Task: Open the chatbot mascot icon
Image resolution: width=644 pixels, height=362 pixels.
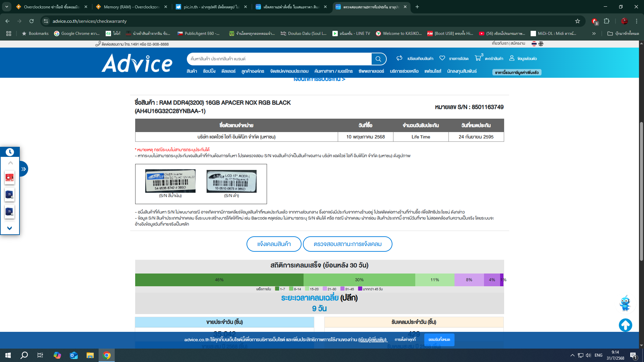Action: (x=625, y=303)
